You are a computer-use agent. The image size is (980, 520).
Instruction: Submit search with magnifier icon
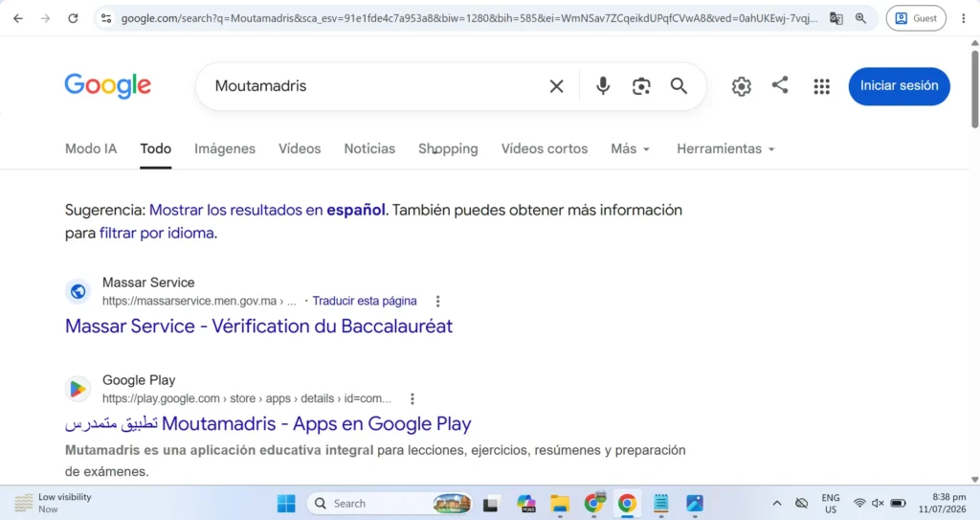[679, 86]
